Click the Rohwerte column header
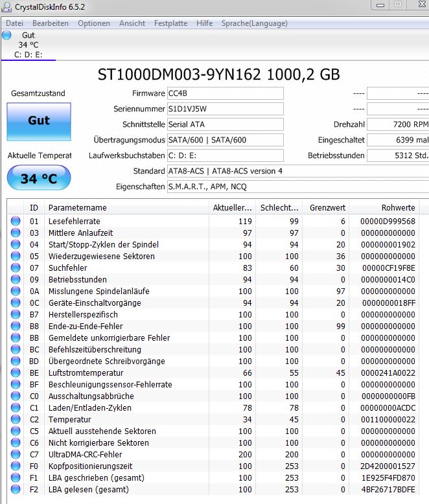The height and width of the screenshot is (504, 429). click(x=384, y=208)
